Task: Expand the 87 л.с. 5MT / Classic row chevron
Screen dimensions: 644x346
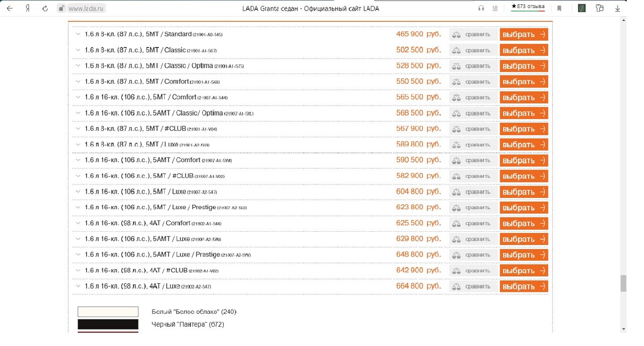Action: [x=78, y=50]
